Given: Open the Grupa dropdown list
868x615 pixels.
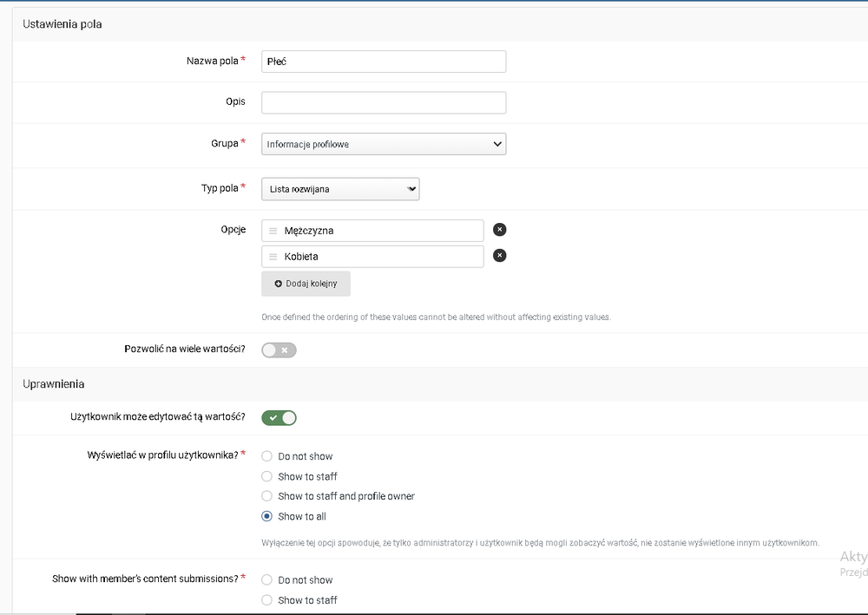Looking at the screenshot, I should pos(383,144).
